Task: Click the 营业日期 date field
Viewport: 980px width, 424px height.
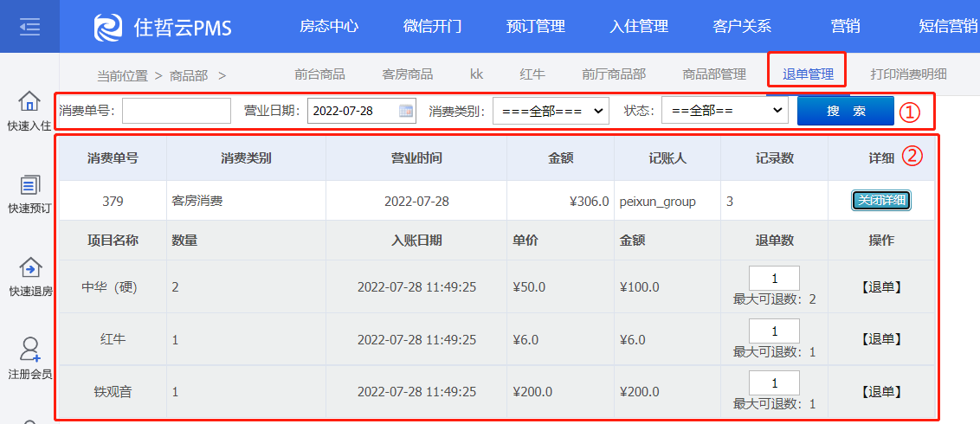Action: (x=362, y=111)
